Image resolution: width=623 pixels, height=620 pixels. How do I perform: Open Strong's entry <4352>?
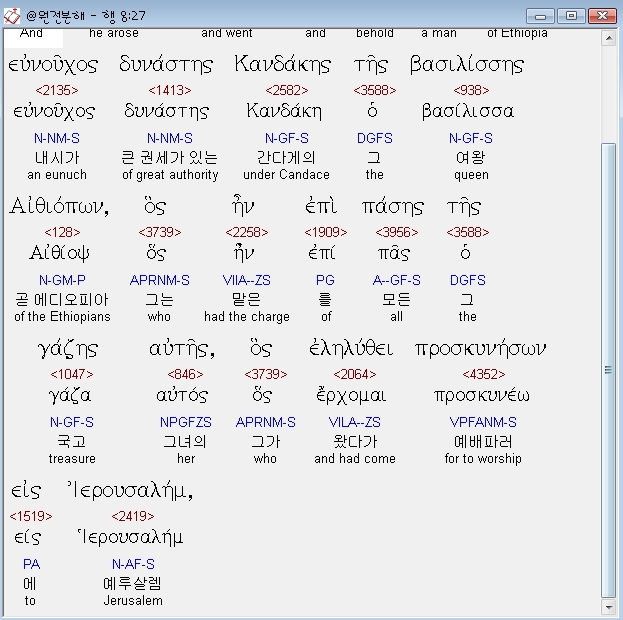[484, 374]
